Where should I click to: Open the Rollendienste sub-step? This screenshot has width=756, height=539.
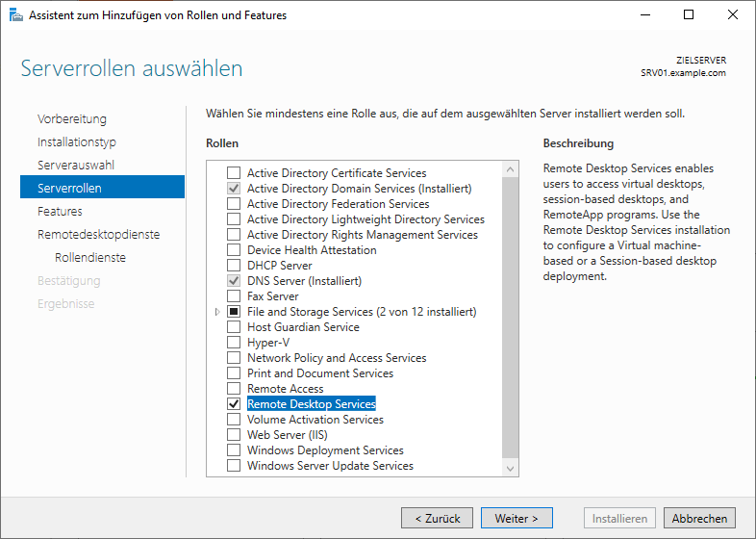[90, 258]
